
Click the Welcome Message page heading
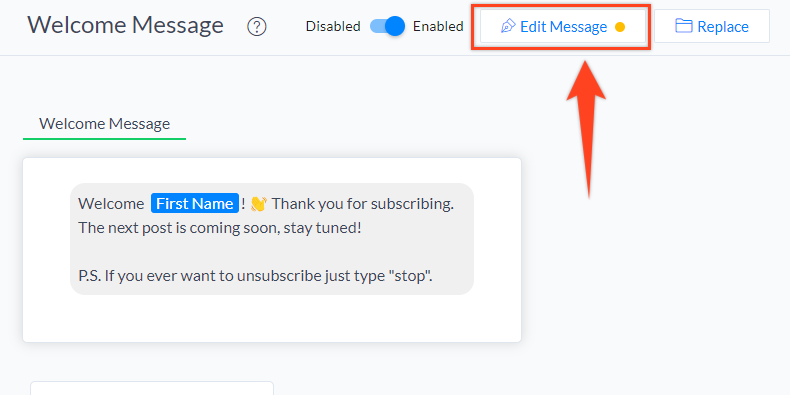[x=125, y=25]
